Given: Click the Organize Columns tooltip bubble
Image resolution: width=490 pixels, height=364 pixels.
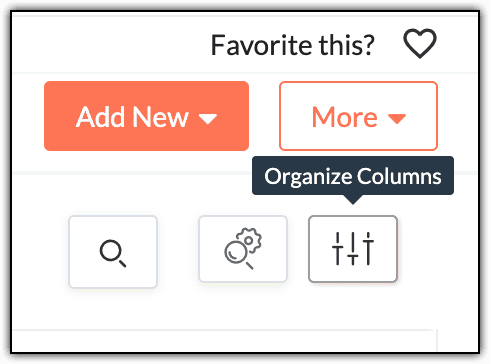Looking at the screenshot, I should tap(353, 176).
